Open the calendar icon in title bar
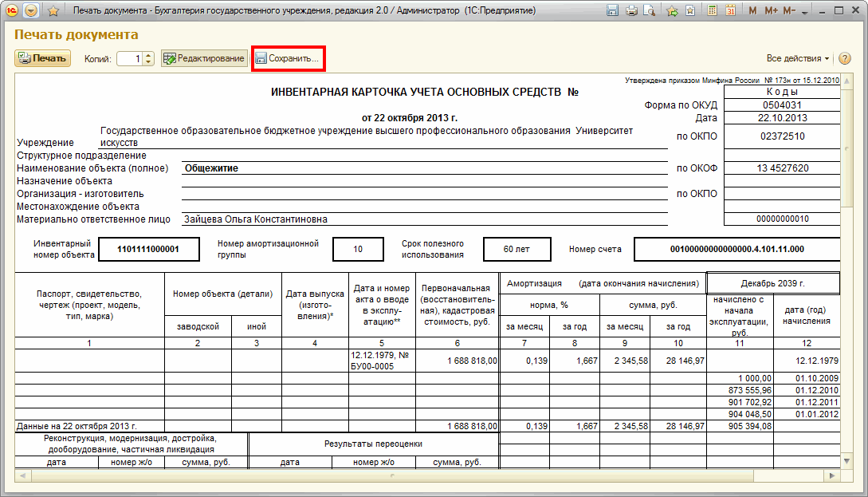 [732, 11]
